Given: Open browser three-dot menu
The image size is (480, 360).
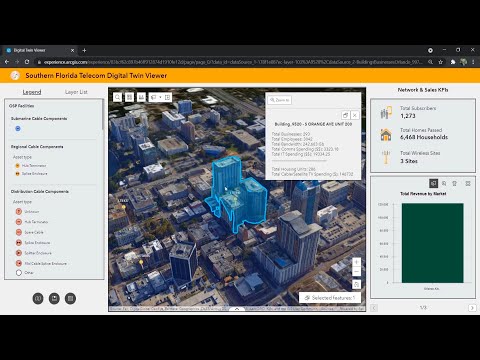Looking at the screenshot, I should point(473,62).
